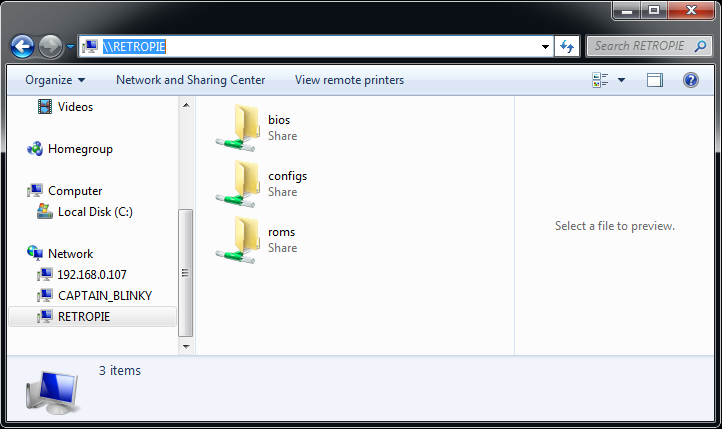Select RETROPIE in the navigation pane

point(84,317)
